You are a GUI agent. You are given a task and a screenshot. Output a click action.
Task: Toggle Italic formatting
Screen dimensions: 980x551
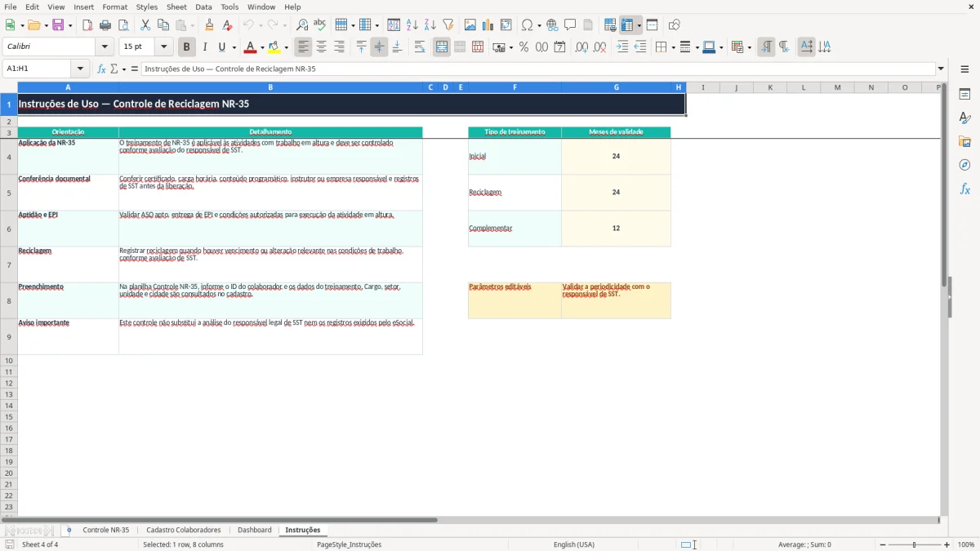[x=205, y=47]
